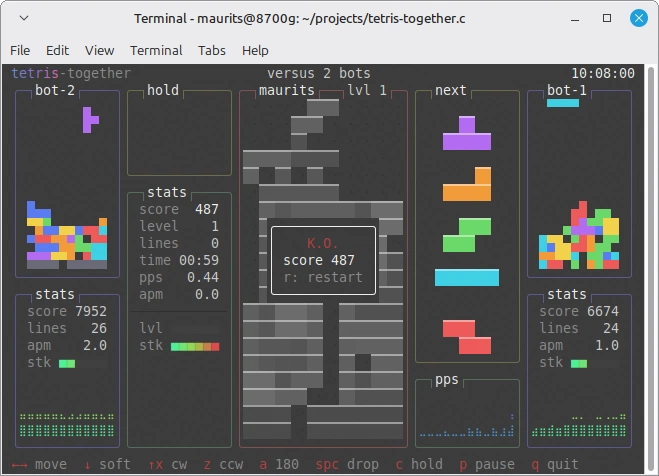Open the Edit menu
The width and height of the screenshot is (659, 476).
(57, 50)
